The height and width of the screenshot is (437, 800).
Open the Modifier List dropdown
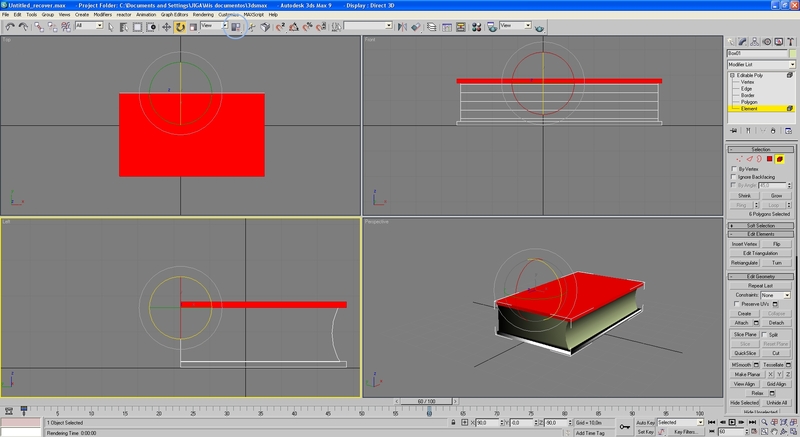761,65
